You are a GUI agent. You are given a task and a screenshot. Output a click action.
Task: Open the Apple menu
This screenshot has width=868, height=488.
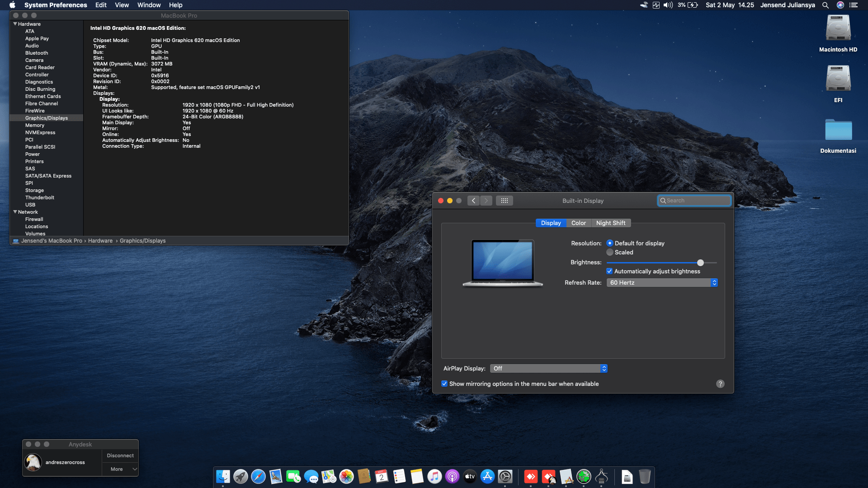12,5
